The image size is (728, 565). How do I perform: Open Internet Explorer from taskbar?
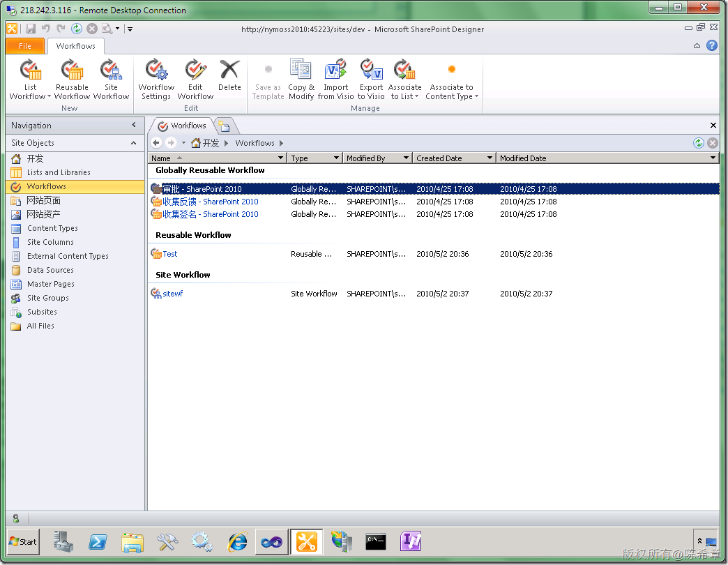click(x=237, y=542)
